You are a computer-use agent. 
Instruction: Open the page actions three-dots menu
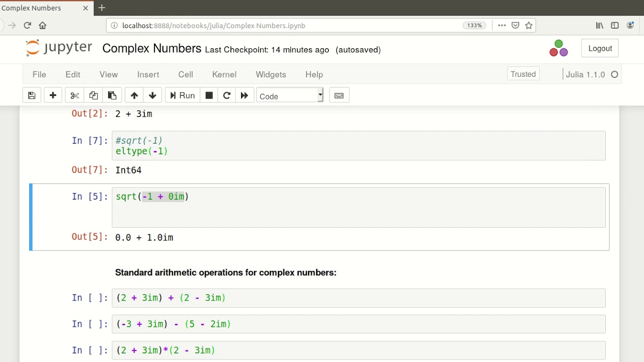tap(502, 25)
